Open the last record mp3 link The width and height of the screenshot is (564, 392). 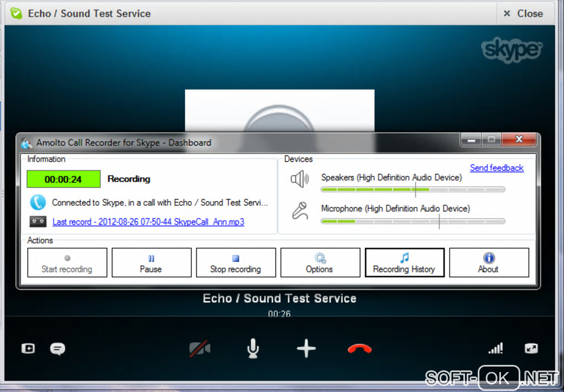click(x=148, y=222)
